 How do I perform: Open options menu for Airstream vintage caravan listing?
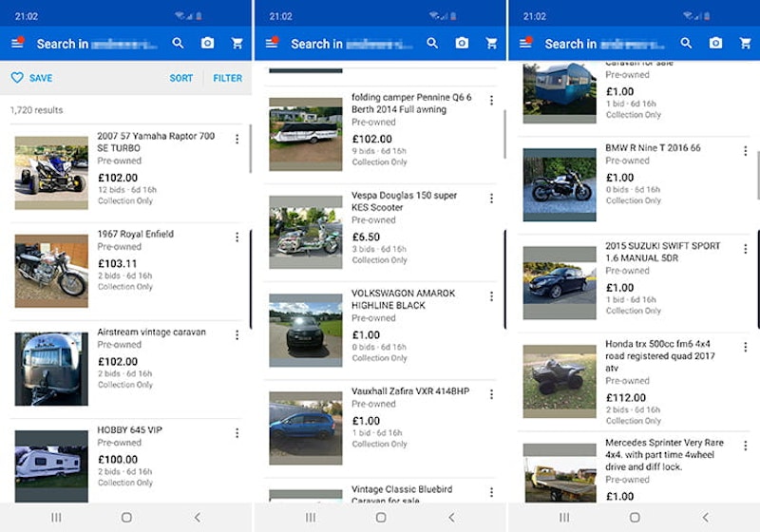(x=237, y=334)
